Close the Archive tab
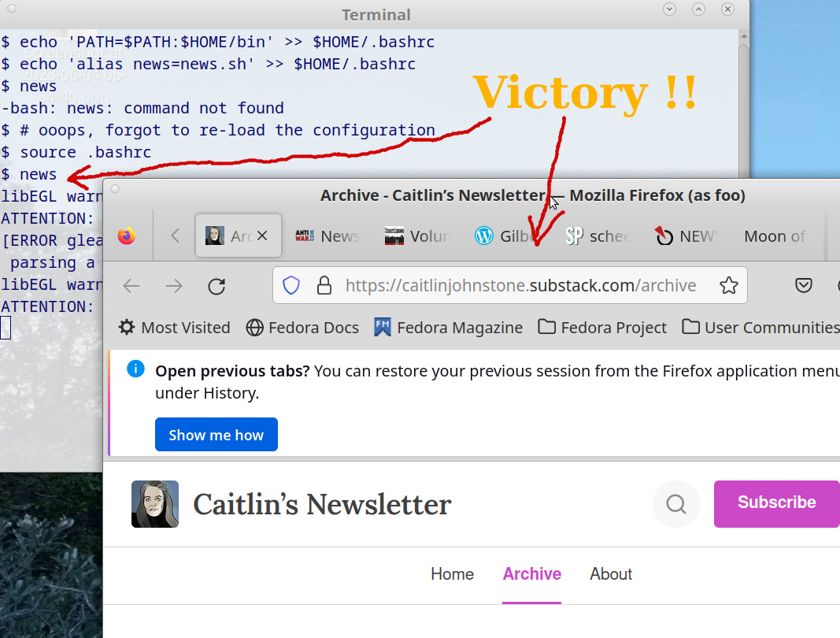The image size is (840, 638). 262,236
